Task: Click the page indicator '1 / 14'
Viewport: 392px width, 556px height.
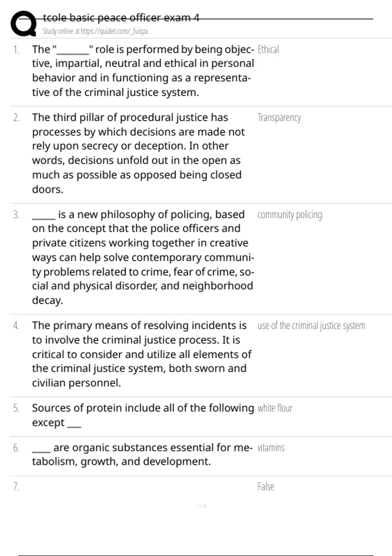Action: (x=202, y=506)
